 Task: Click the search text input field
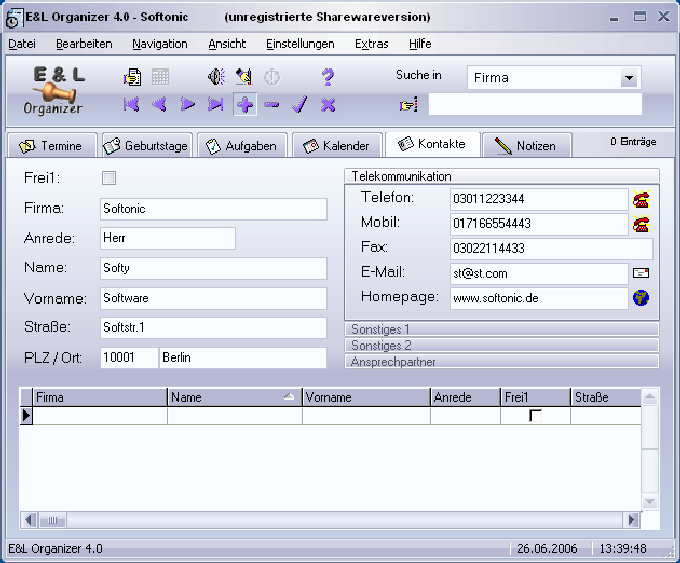pyautogui.click(x=535, y=105)
